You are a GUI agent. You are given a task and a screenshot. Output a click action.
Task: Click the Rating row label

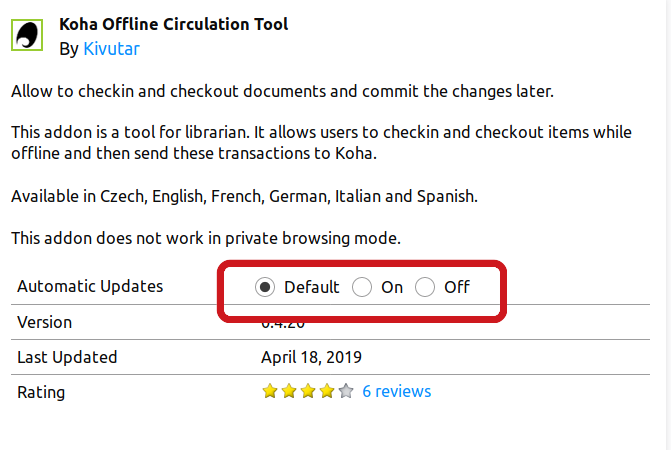(x=41, y=392)
